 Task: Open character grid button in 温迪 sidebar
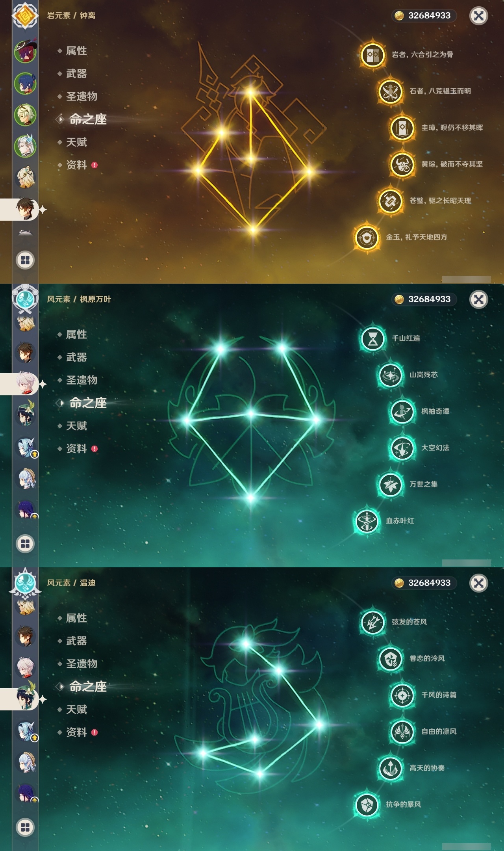(25, 827)
